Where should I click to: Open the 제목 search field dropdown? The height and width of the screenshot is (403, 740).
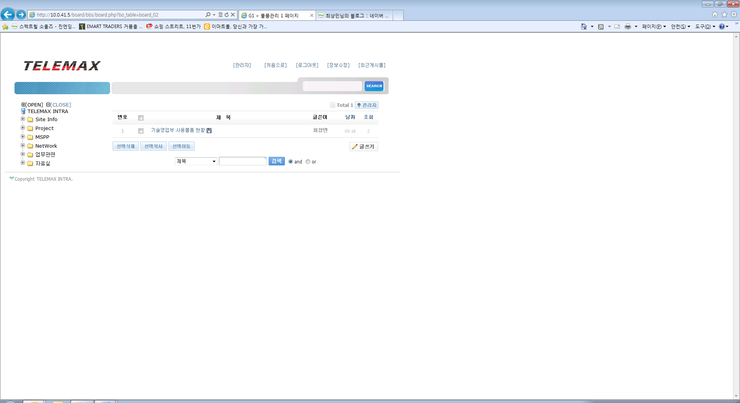pyautogui.click(x=196, y=161)
